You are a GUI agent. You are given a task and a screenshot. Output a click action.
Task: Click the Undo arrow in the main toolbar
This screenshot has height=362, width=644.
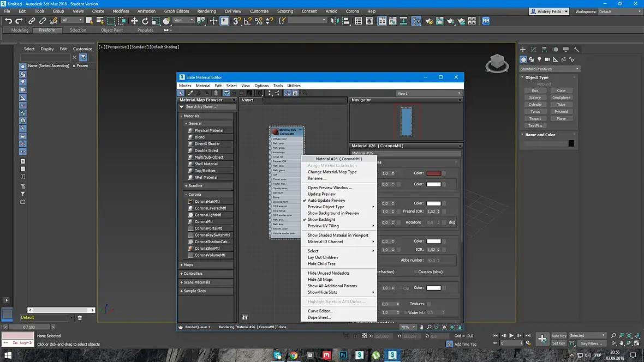click(8, 21)
